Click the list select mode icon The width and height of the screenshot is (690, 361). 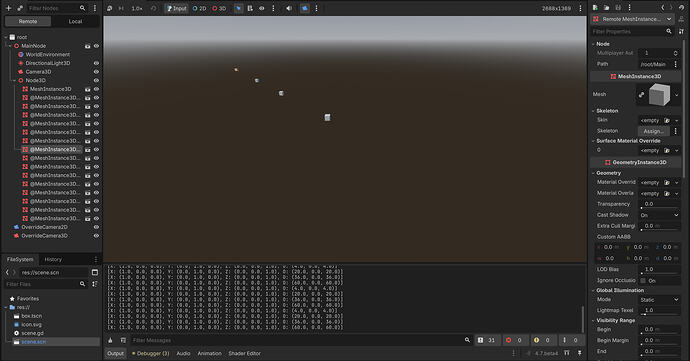pos(250,8)
